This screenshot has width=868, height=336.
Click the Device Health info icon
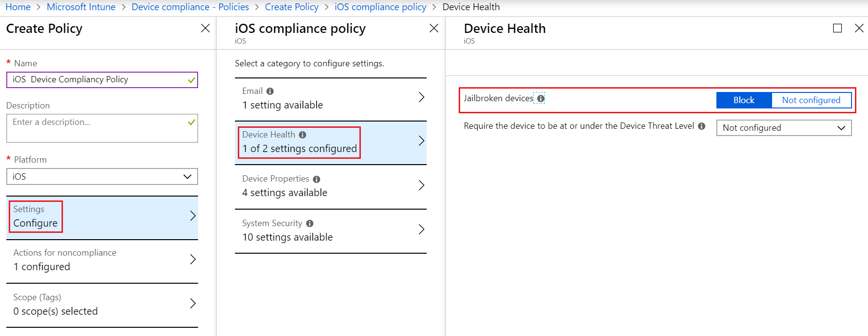pyautogui.click(x=302, y=135)
